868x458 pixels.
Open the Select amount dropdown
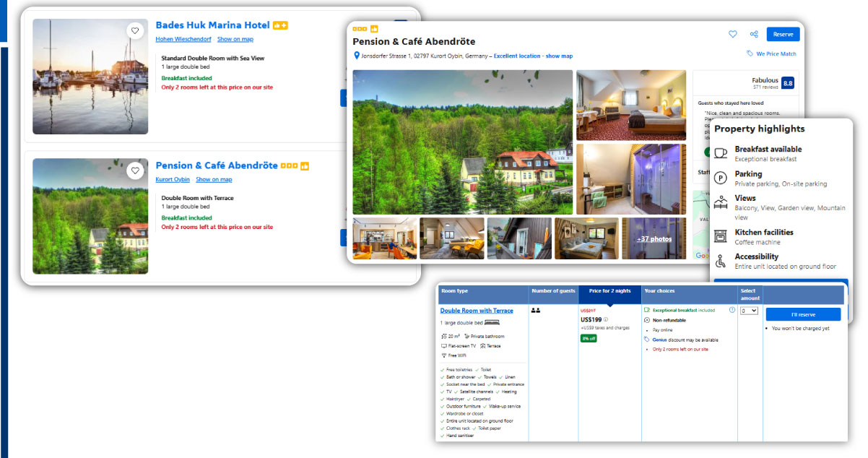point(748,311)
